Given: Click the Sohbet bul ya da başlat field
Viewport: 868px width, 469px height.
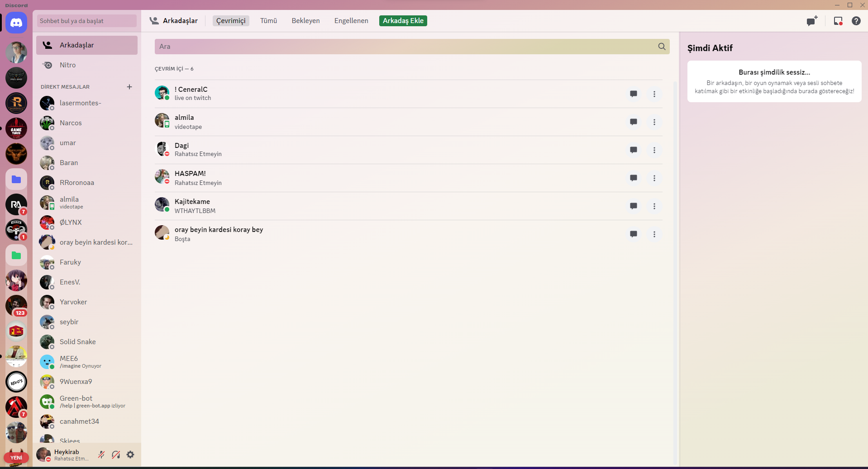Looking at the screenshot, I should [87, 21].
